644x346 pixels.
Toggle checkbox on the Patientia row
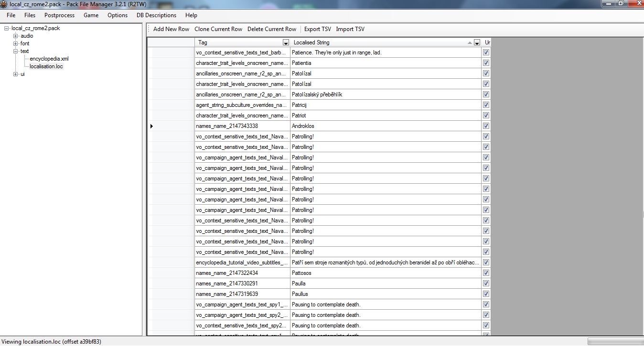[486, 63]
